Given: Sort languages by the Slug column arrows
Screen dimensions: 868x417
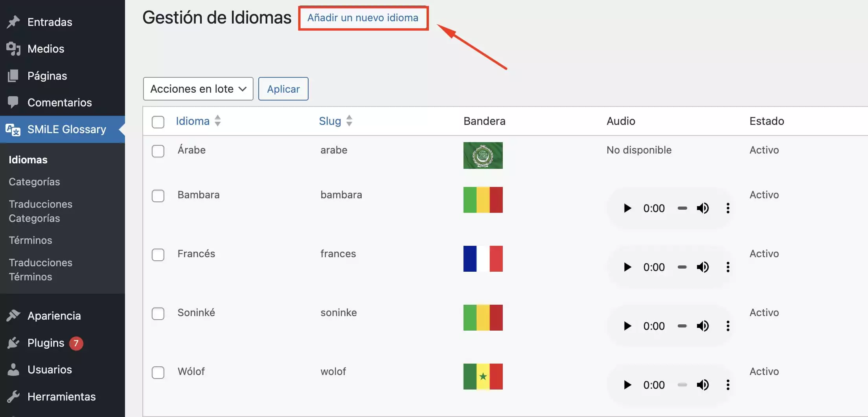Looking at the screenshot, I should (349, 121).
